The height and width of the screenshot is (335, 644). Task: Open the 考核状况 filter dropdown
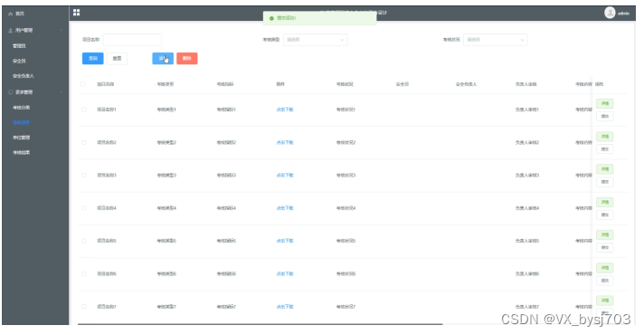pyautogui.click(x=496, y=40)
